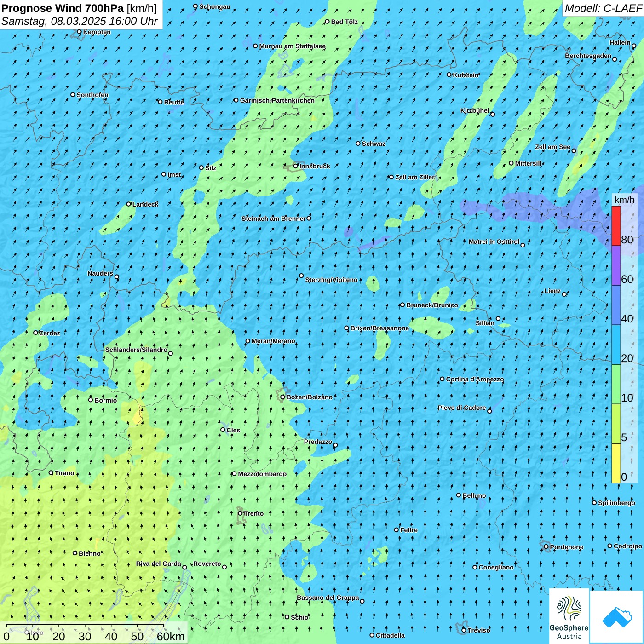Click the 'Belluno' label
Viewport: 644px width, 644px height.
coord(474,495)
